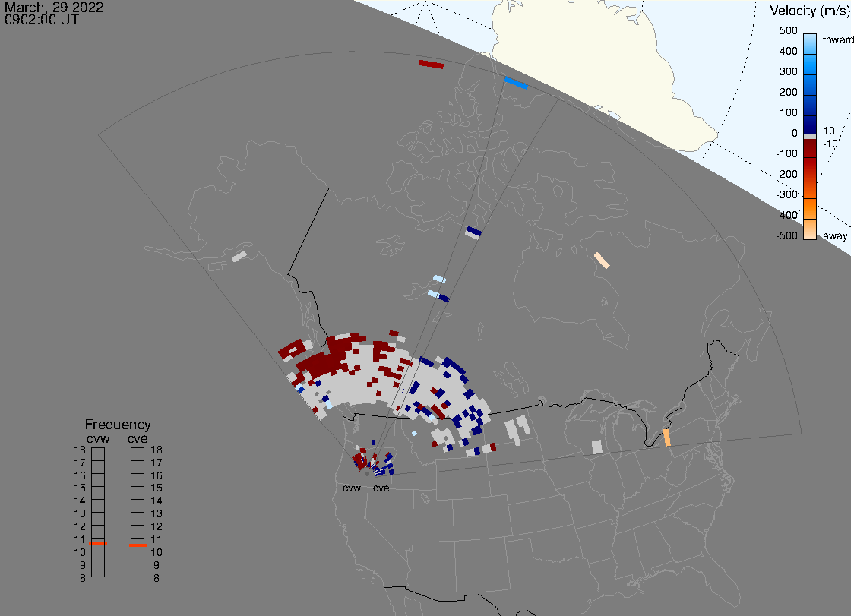Click the 500 value on velocity scale
This screenshot has height=616, width=854.
pos(788,30)
